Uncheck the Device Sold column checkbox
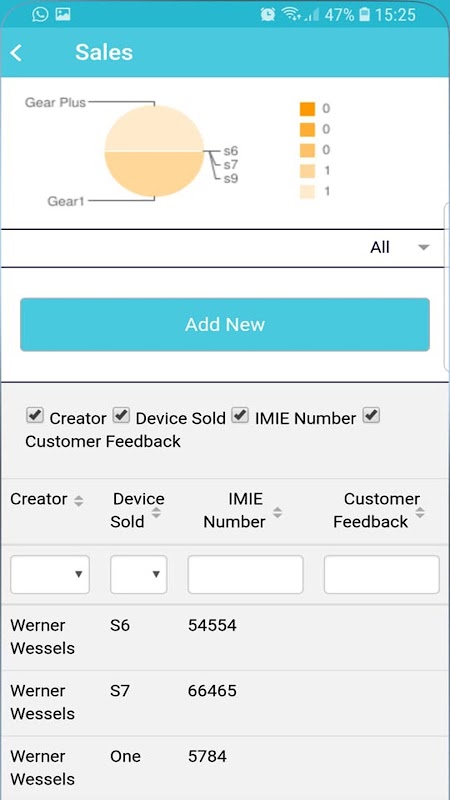Image resolution: width=450 pixels, height=800 pixels. coord(121,415)
